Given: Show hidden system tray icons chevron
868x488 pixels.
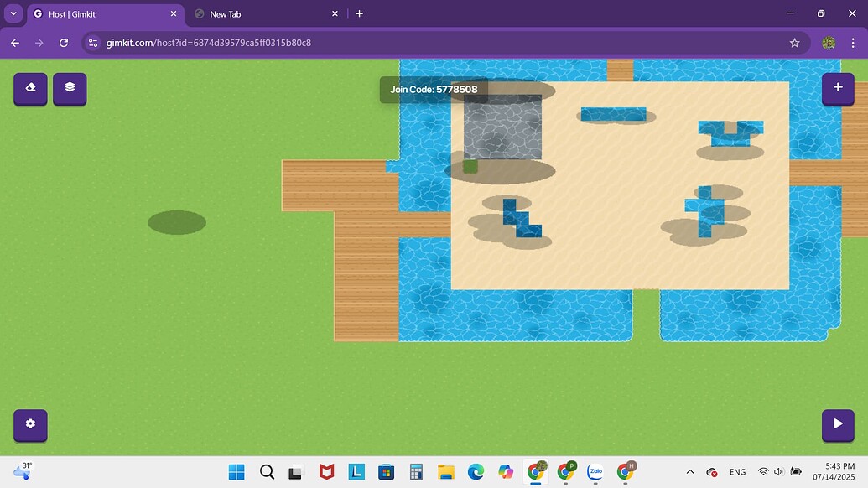Looking at the screenshot, I should pyautogui.click(x=690, y=472).
